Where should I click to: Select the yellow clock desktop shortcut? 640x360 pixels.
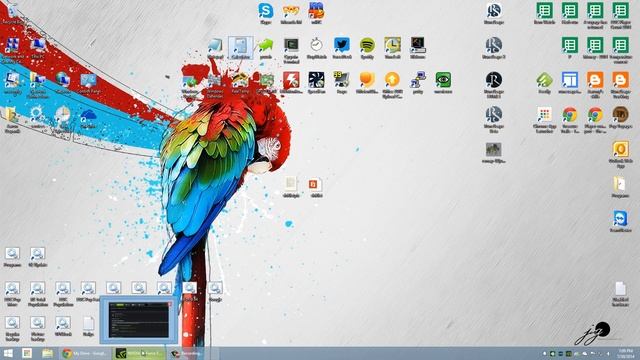[392, 45]
